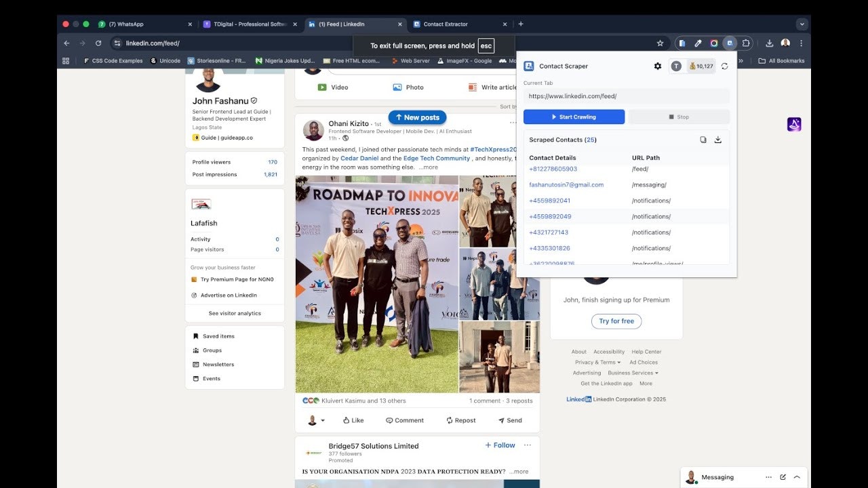
Task: Select contact +4559892049
Action: 550,216
